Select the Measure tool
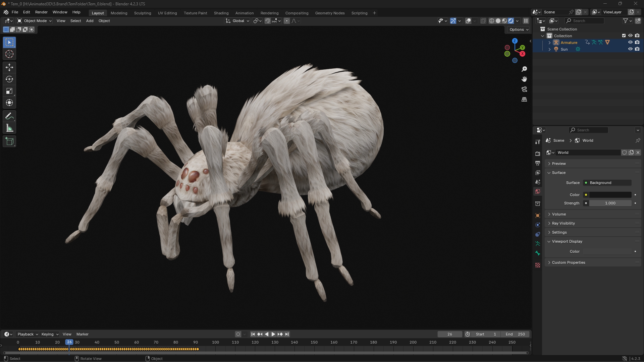The image size is (644, 362). pos(9,128)
